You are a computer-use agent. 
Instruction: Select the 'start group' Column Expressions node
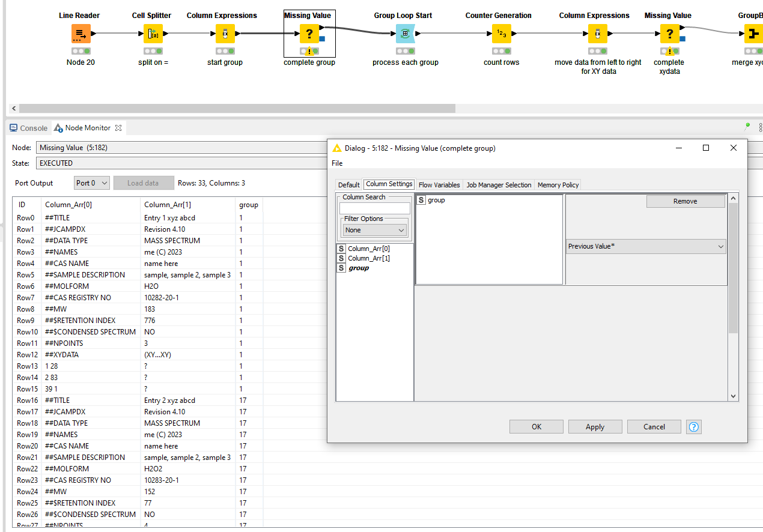pyautogui.click(x=225, y=34)
